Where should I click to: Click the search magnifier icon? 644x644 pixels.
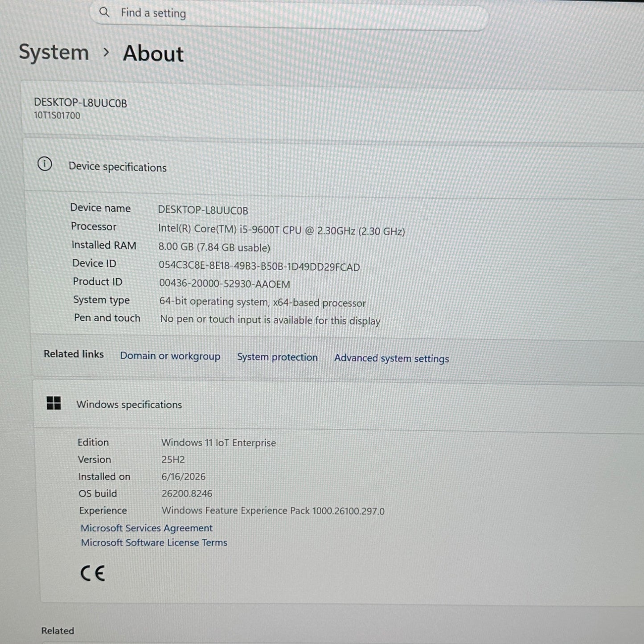[104, 12]
